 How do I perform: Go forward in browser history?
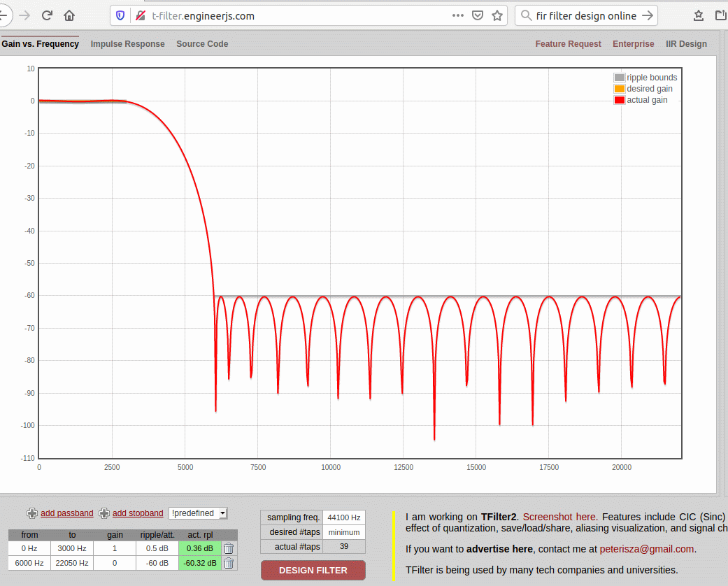tap(24, 15)
